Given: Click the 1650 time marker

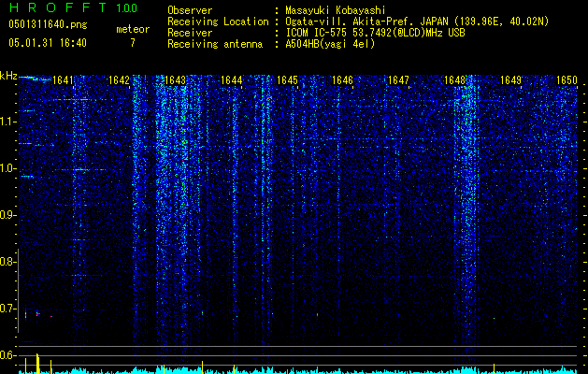Looking at the screenshot, I should pos(566,79).
